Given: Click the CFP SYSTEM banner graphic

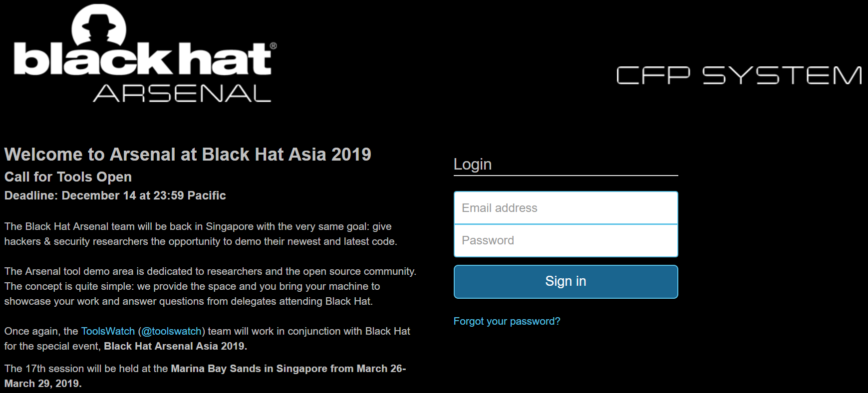Looking at the screenshot, I should click(739, 75).
